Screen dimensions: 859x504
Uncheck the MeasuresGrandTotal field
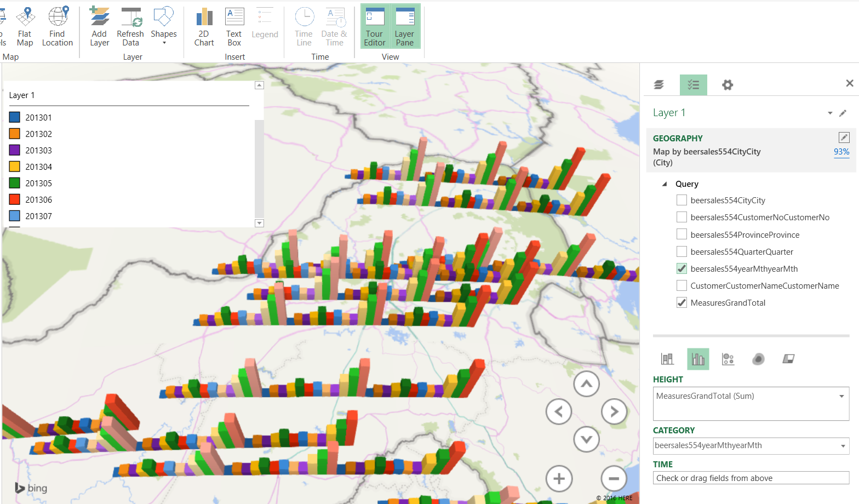(x=682, y=303)
